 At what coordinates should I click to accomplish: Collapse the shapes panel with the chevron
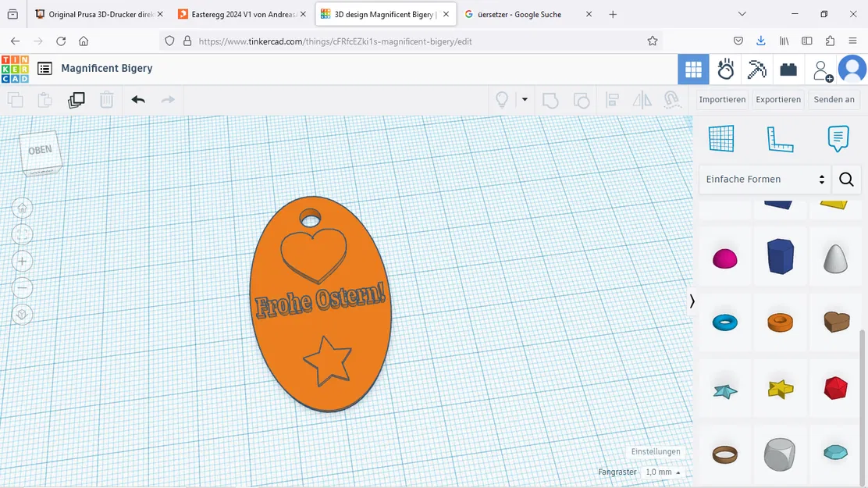692,301
